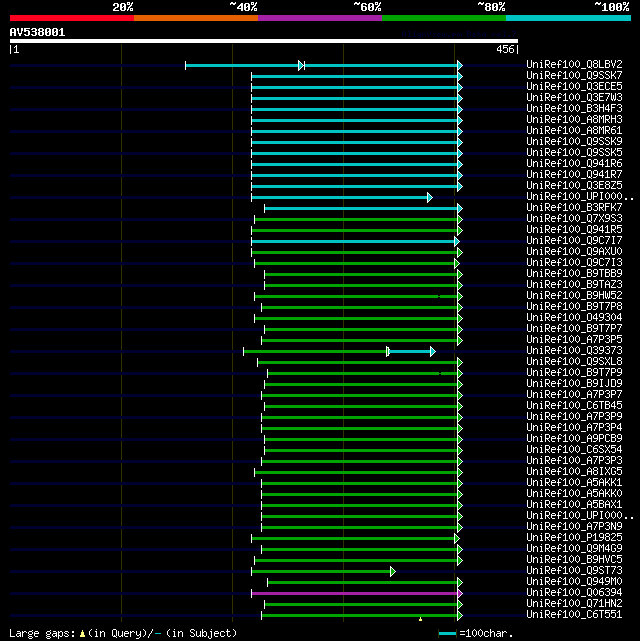
Task: Click UniRef100_A5AKK1 label
Action: (574, 483)
